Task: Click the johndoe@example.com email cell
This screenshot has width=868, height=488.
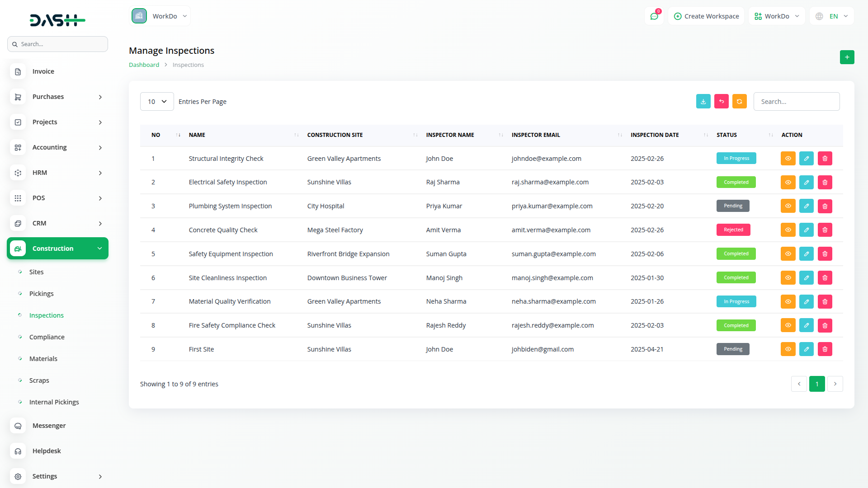Action: click(x=547, y=159)
